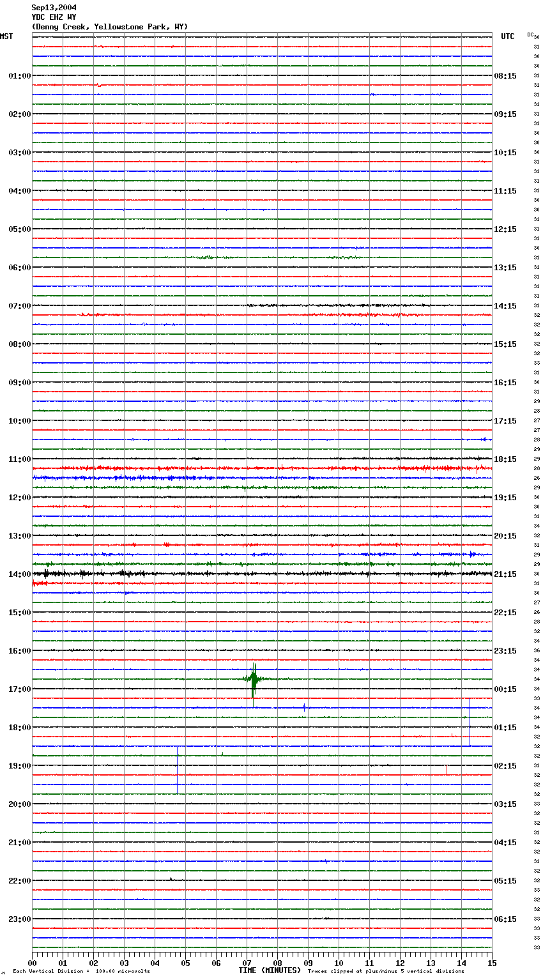Select the 07:00 MST time label
This screenshot has width=543, height=980.
20,306
